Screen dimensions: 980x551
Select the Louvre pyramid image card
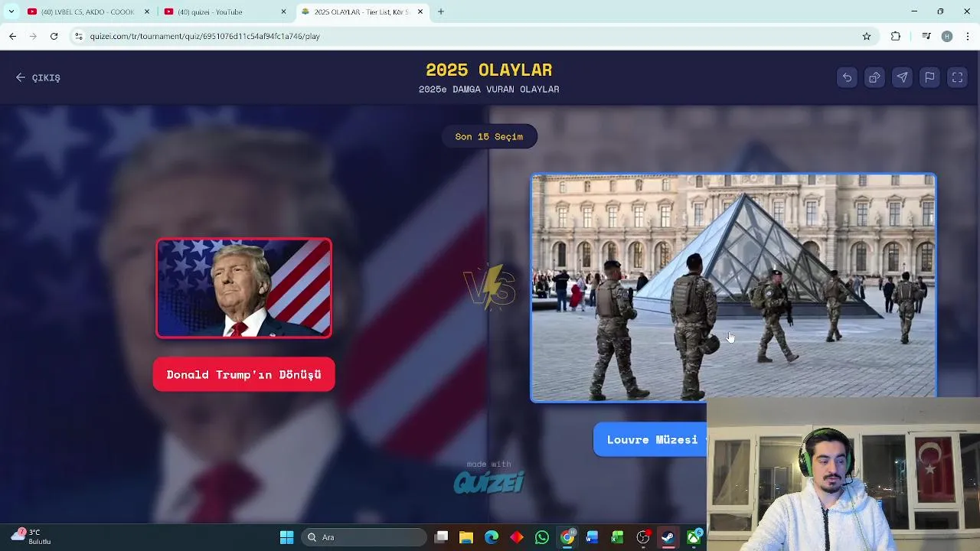click(x=733, y=287)
